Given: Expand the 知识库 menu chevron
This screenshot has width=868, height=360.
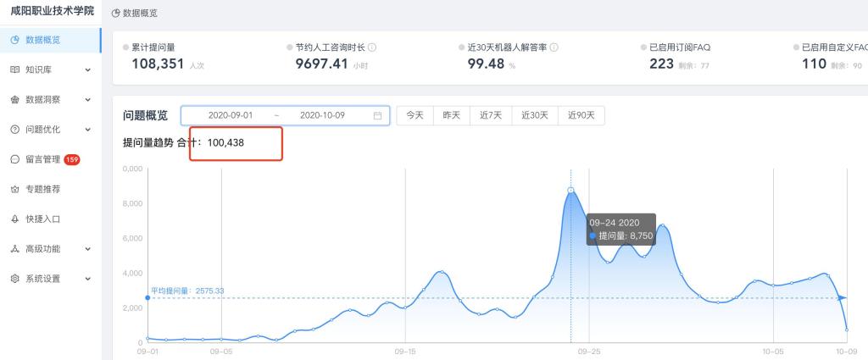Looking at the screenshot, I should point(88,69).
